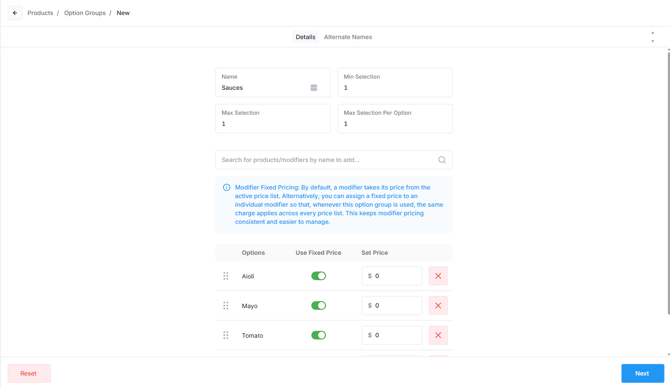Remove the Mayo option

coord(438,306)
